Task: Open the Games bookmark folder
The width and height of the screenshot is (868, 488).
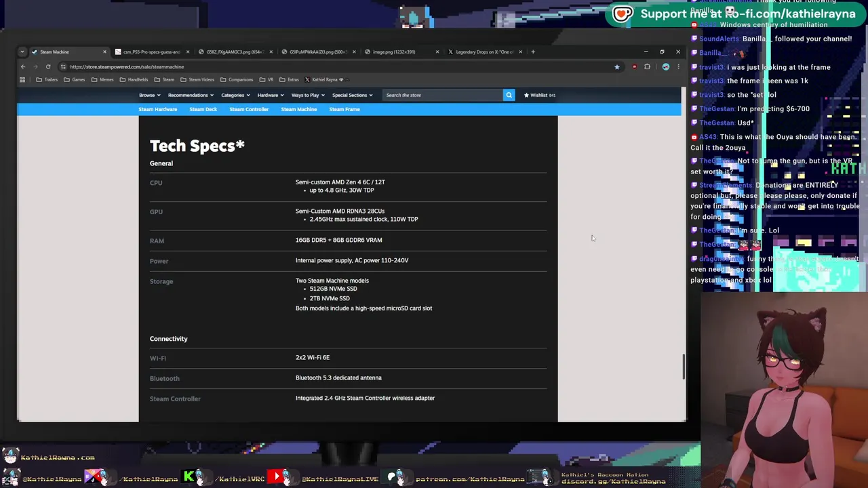Action: point(75,79)
